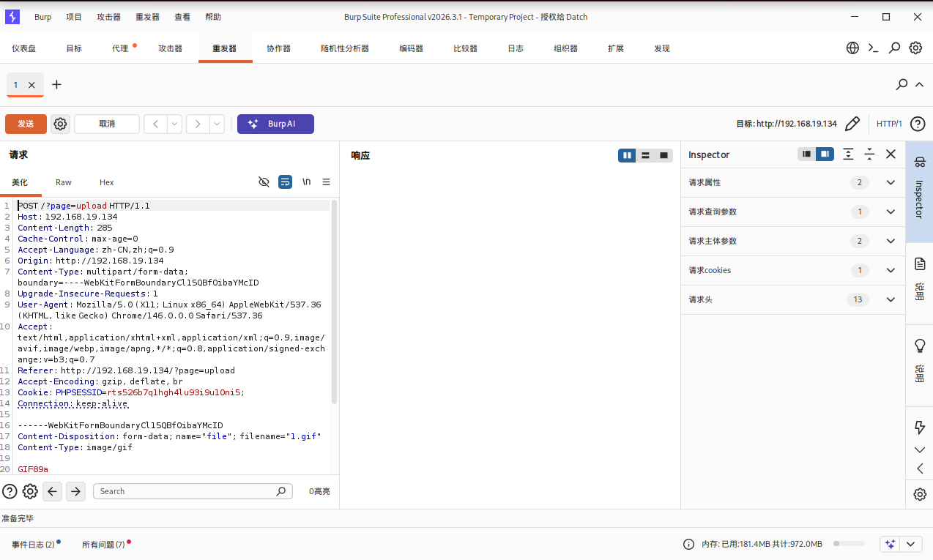Click the request editor vertical scrollbar
The image size is (933, 560).
click(x=334, y=302)
